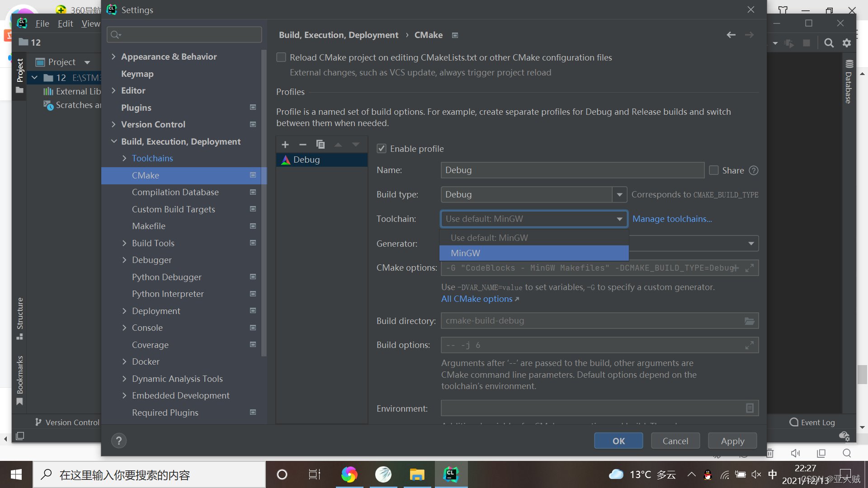
Task: Click the settings search field
Action: coord(184,35)
